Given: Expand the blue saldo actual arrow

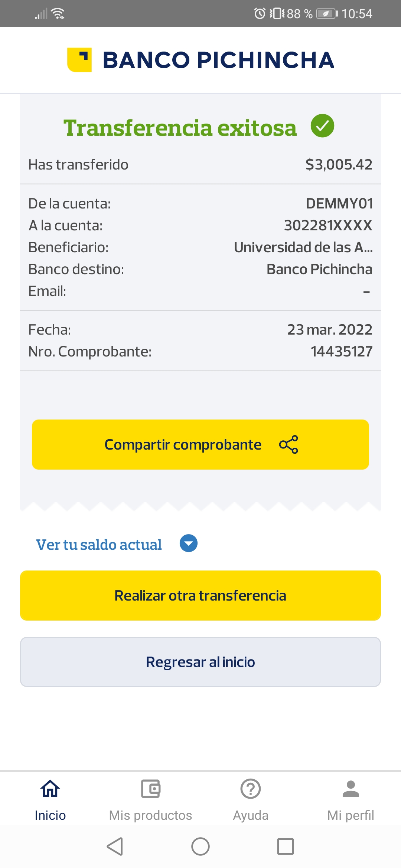Looking at the screenshot, I should coord(189,543).
